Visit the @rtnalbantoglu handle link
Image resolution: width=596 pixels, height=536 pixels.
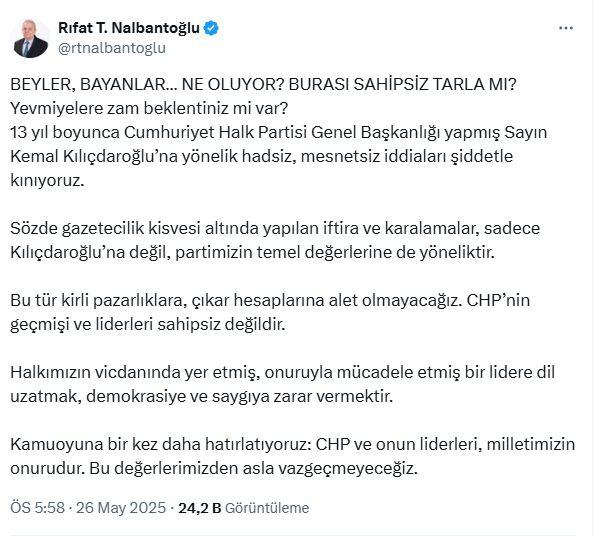(x=112, y=48)
